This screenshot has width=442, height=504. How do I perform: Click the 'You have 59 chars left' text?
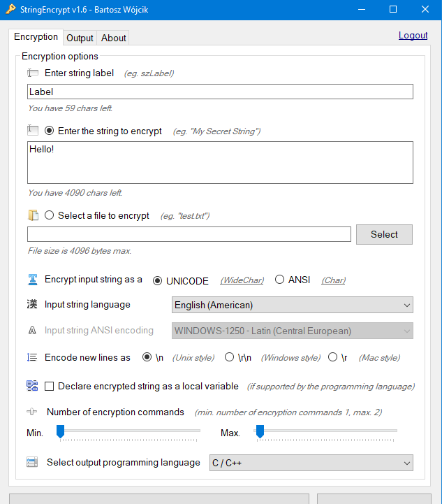point(70,108)
